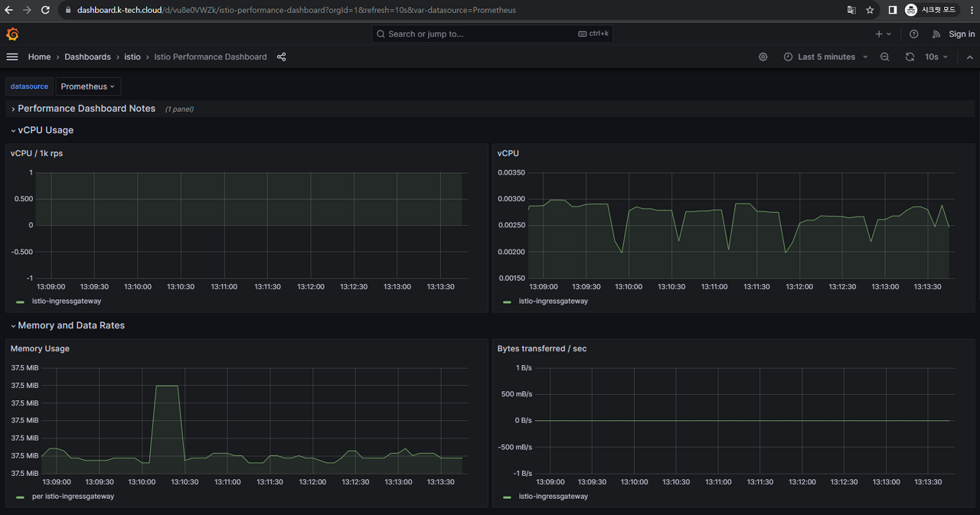
Task: Click the 500 mB/s axis label
Action: point(517,394)
